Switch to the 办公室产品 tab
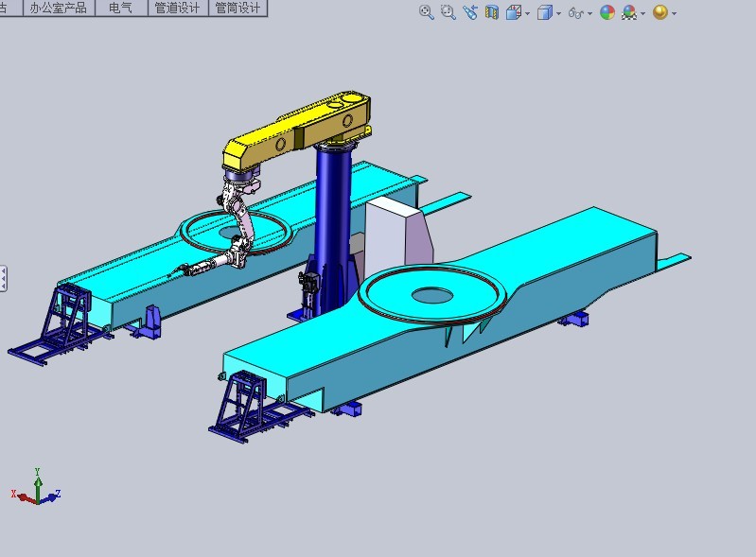This screenshot has height=557, width=756. 58,8
